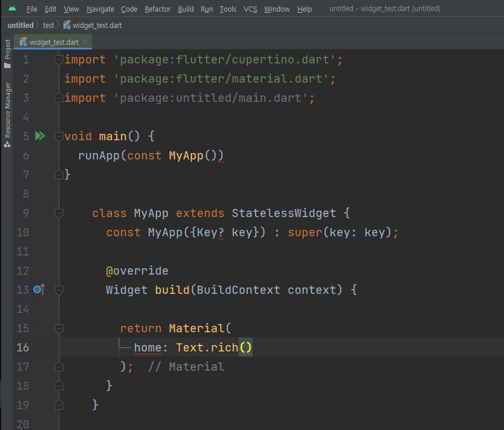The image size is (504, 430).
Task: Click line number 16 in the gutter
Action: tap(23, 347)
